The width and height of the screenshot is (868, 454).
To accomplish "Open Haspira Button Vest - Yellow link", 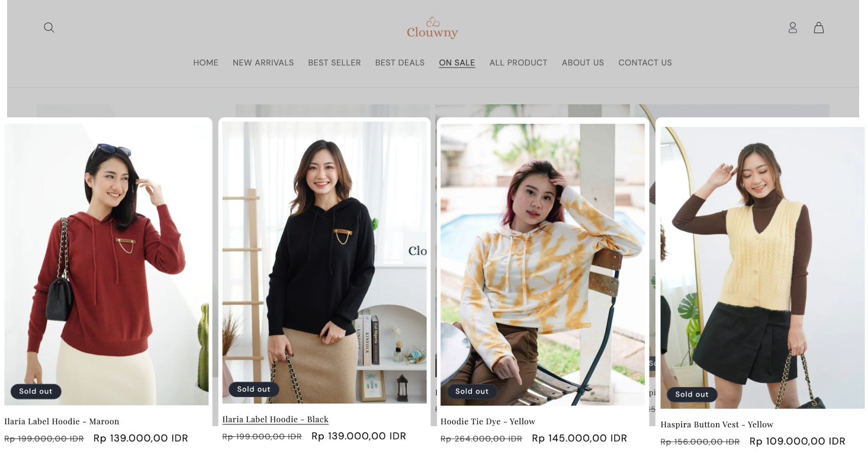I will click(717, 424).
